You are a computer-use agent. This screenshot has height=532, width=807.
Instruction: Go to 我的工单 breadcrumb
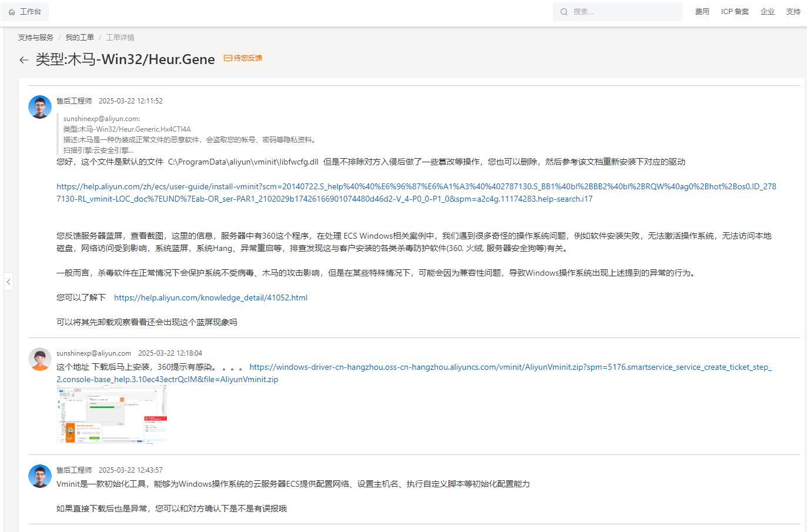click(x=79, y=38)
